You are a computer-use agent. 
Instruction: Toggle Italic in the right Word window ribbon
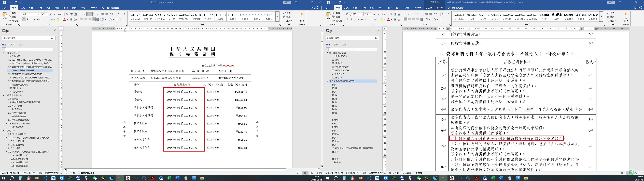[x=351, y=20]
